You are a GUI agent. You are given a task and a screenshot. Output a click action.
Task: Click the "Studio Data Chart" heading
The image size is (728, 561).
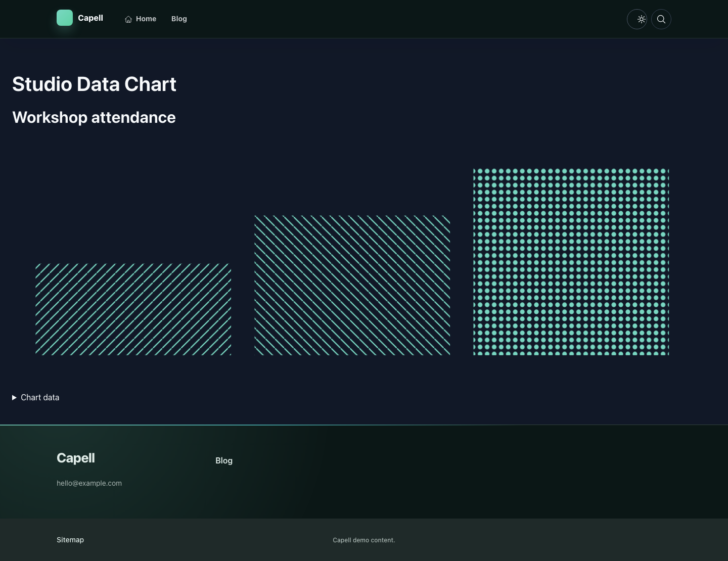click(x=94, y=84)
